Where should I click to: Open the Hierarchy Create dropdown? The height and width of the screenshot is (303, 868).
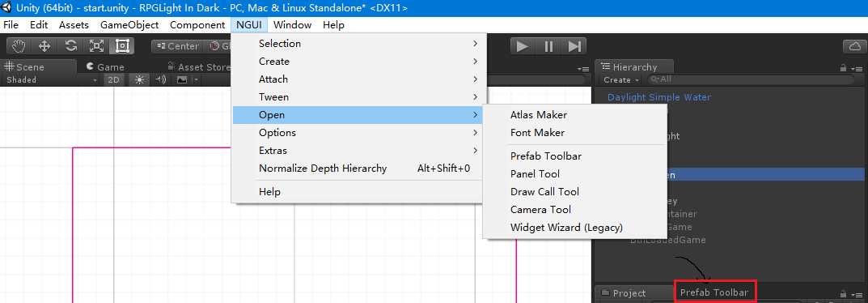click(x=620, y=79)
